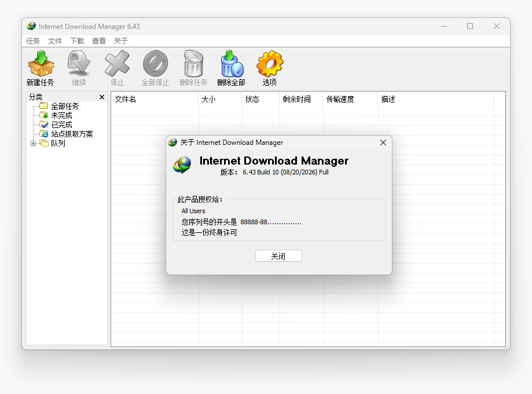The image size is (532, 394).
Task: Minimize the Internet Download Manager window
Action: click(x=444, y=26)
